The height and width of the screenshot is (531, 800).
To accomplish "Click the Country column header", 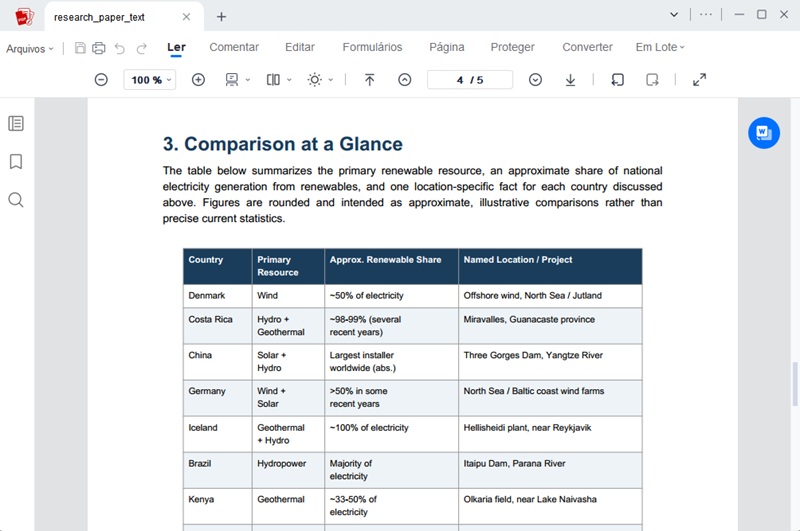I will 218,266.
